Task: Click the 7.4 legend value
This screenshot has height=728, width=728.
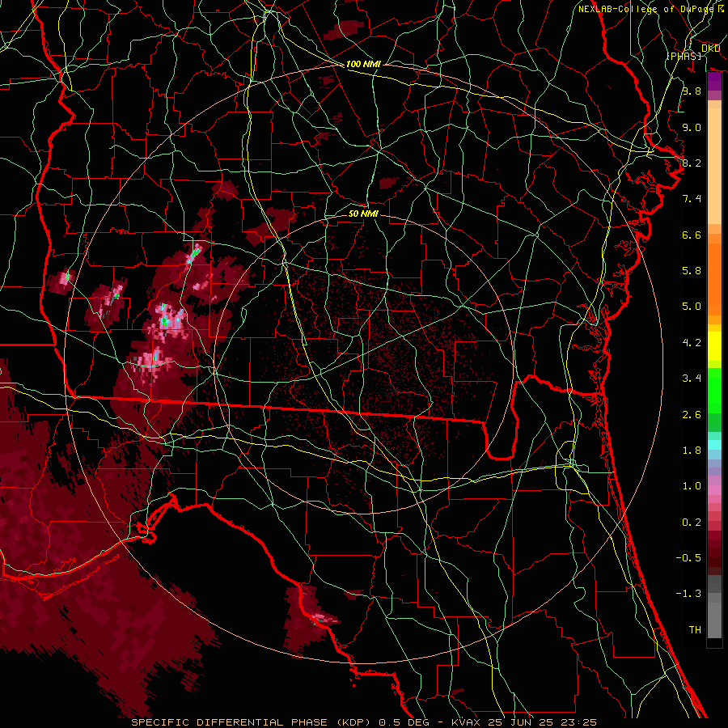Action: 692,199
